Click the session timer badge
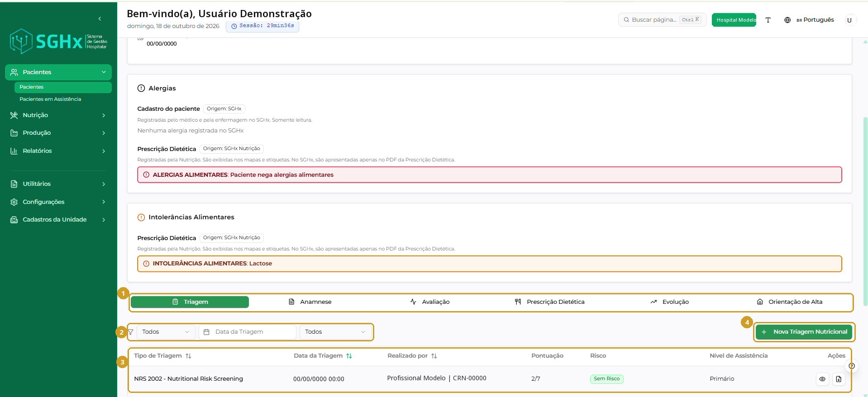The image size is (868, 397). click(262, 26)
